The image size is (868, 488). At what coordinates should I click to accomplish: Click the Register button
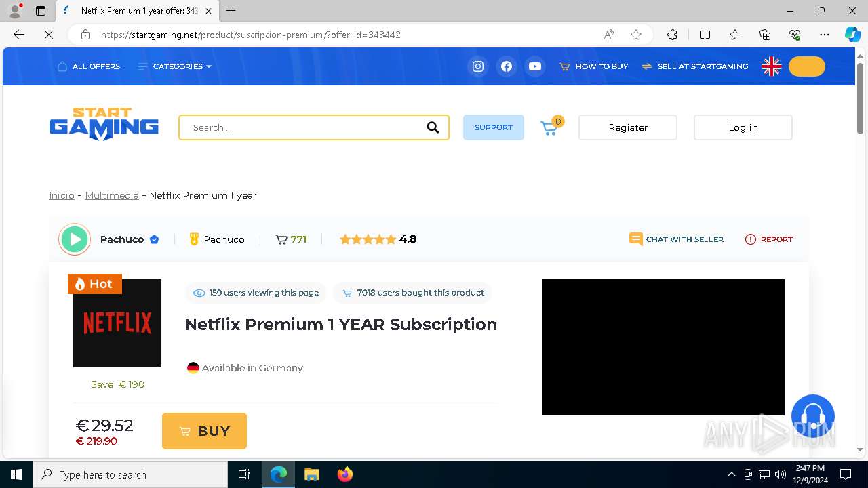click(628, 127)
